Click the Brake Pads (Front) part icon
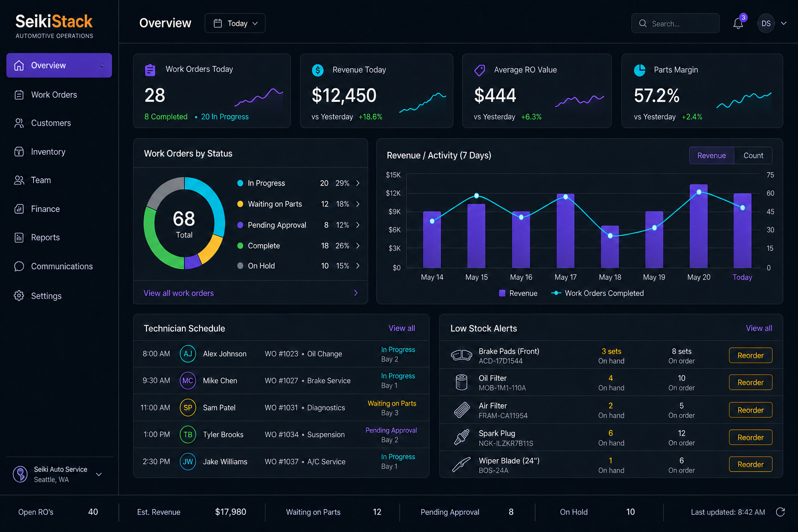Screen dimensions: 798x532 (461, 355)
